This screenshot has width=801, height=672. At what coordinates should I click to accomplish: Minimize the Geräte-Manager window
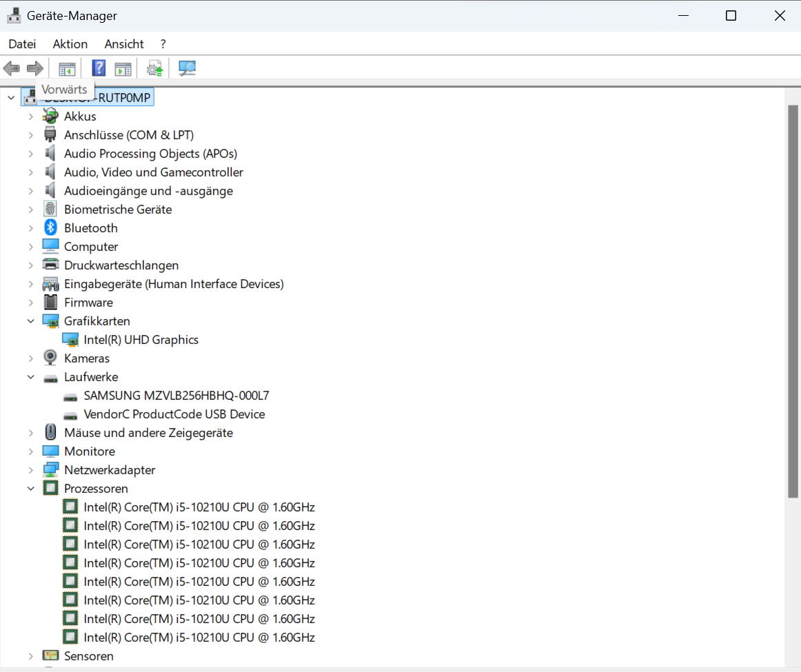pyautogui.click(x=684, y=16)
